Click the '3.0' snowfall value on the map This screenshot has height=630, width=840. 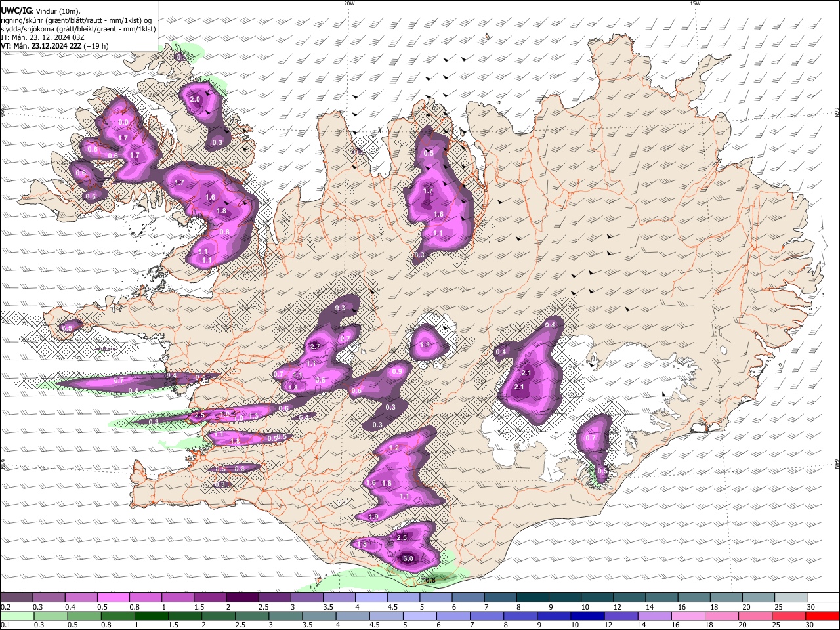[408, 558]
